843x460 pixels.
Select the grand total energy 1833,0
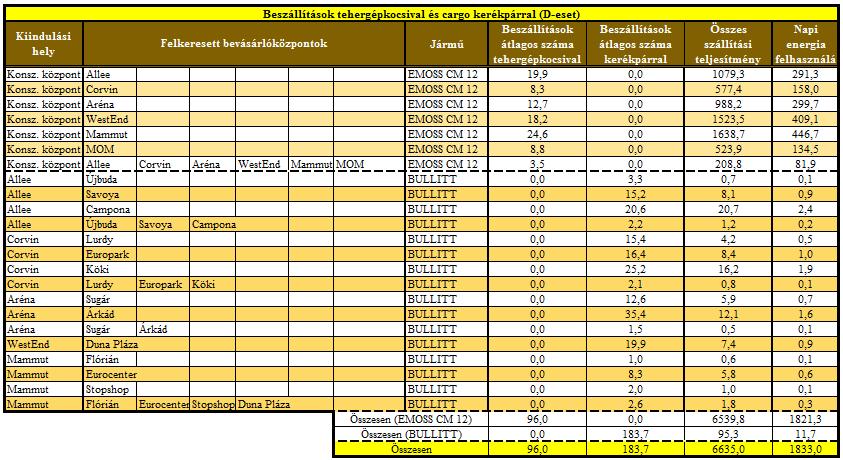pos(805,450)
